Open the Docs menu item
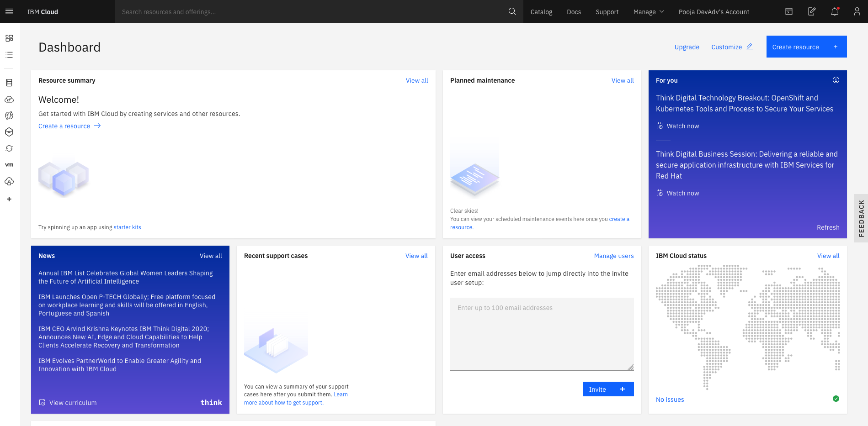This screenshot has width=868, height=426. tap(574, 12)
